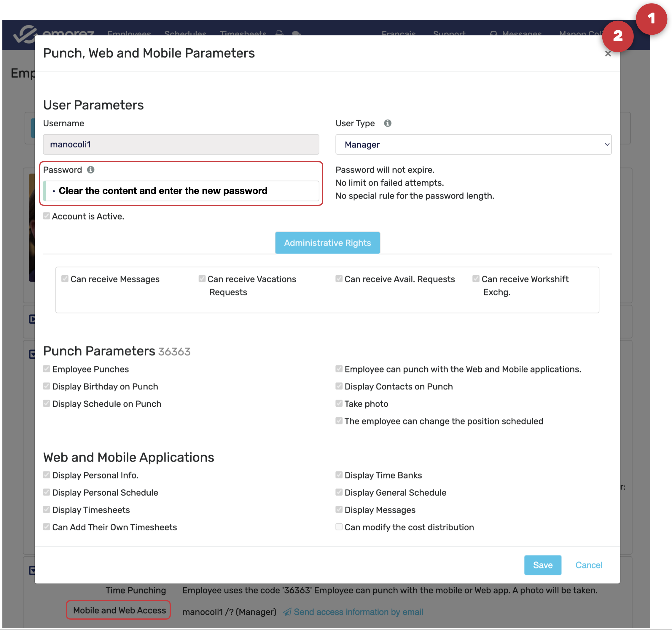Uncheck Can receive Messages
672x630 pixels.
65,279
